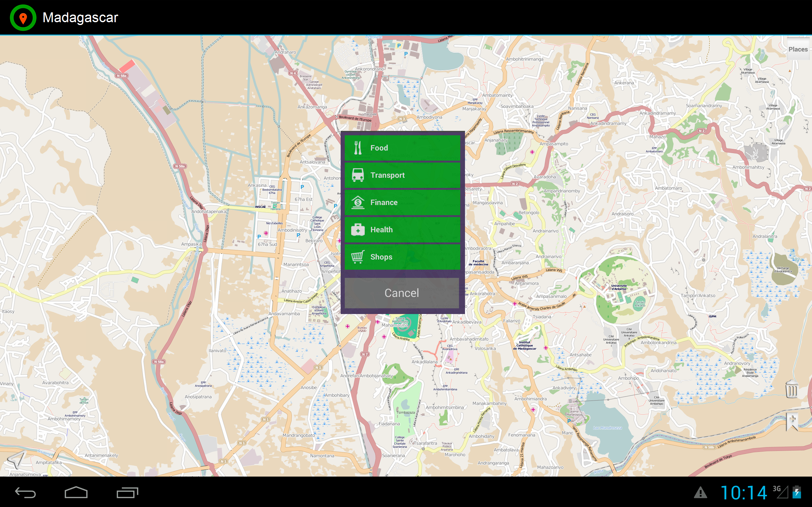Viewport: 812px width, 507px height.
Task: Tap the Finance dollar icon
Action: [358, 202]
